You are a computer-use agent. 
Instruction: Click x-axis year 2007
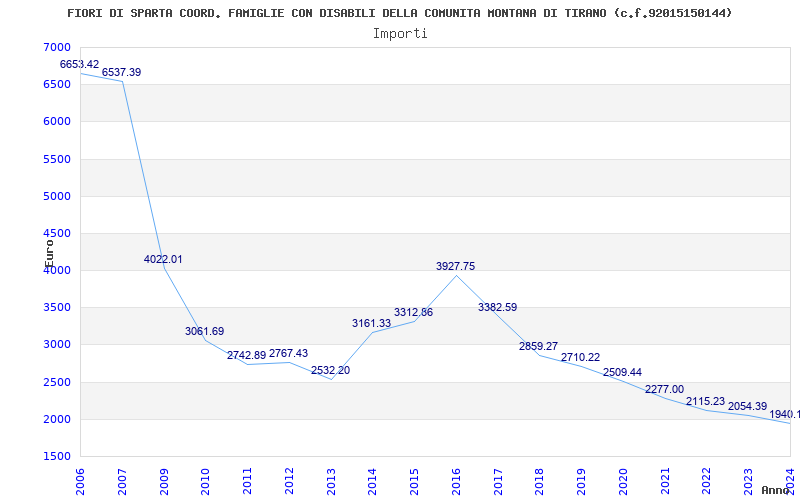(x=122, y=481)
